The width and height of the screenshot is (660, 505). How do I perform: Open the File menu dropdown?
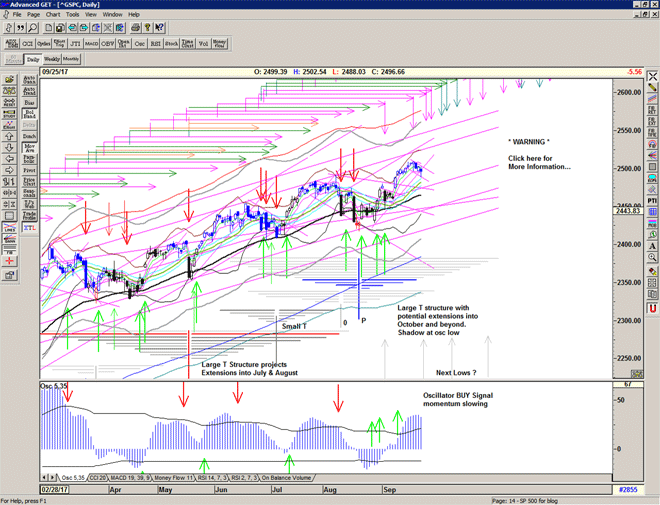tap(17, 15)
